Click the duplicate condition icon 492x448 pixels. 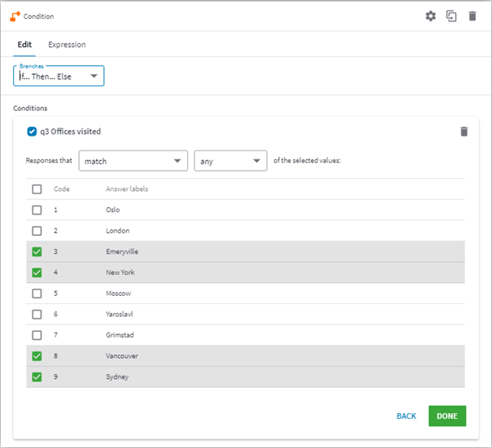tap(451, 16)
